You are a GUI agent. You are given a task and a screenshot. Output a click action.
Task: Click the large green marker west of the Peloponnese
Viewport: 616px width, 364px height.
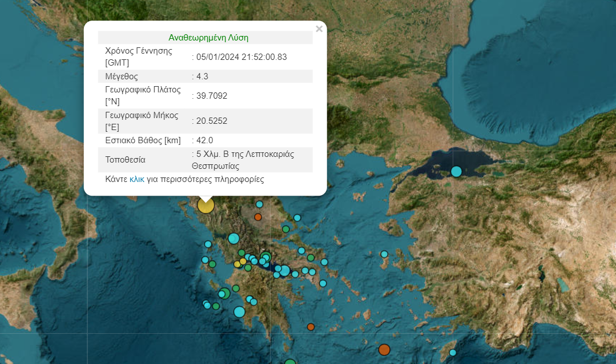coord(224,293)
